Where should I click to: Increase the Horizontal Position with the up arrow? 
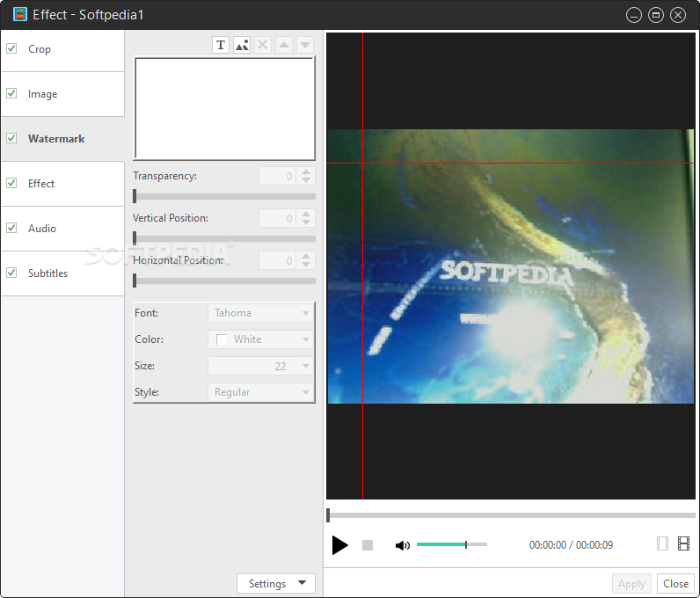[306, 257]
